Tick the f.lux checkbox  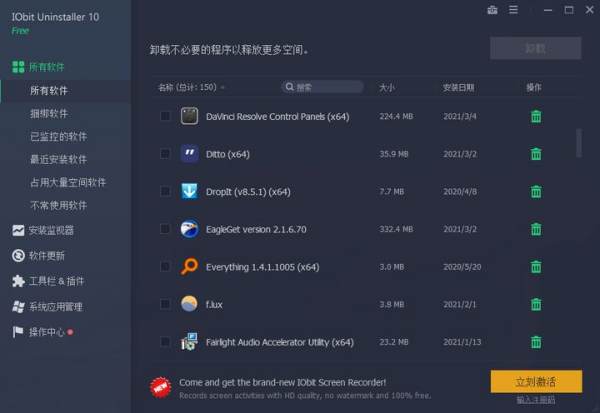[165, 304]
